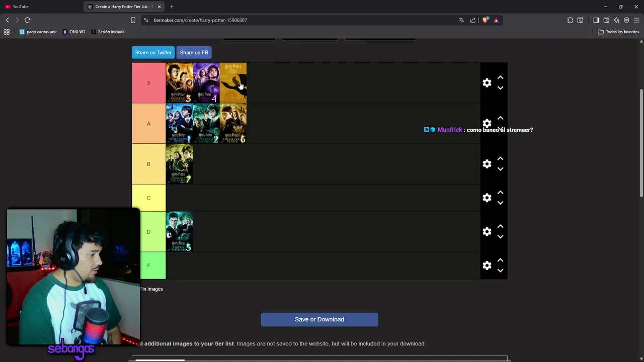644x362 pixels.
Task: Select the light-orange B tier label
Action: click(148, 164)
